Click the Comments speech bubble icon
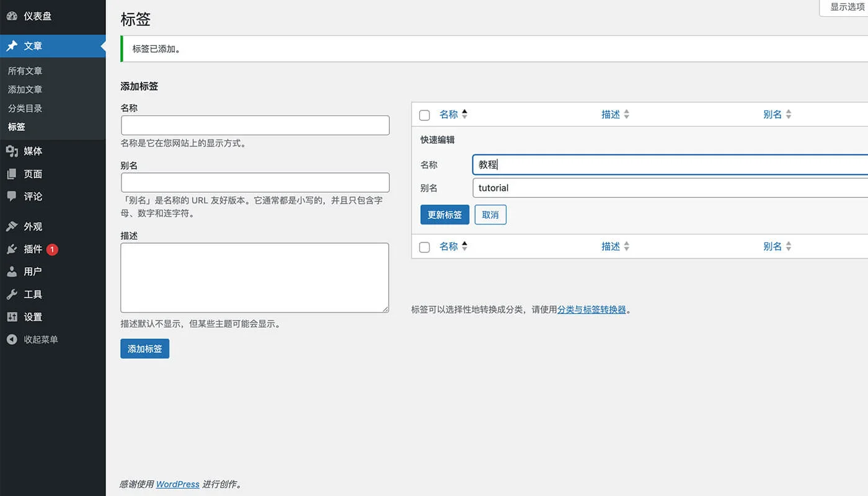Screen dimensions: 868x496 point(12,197)
